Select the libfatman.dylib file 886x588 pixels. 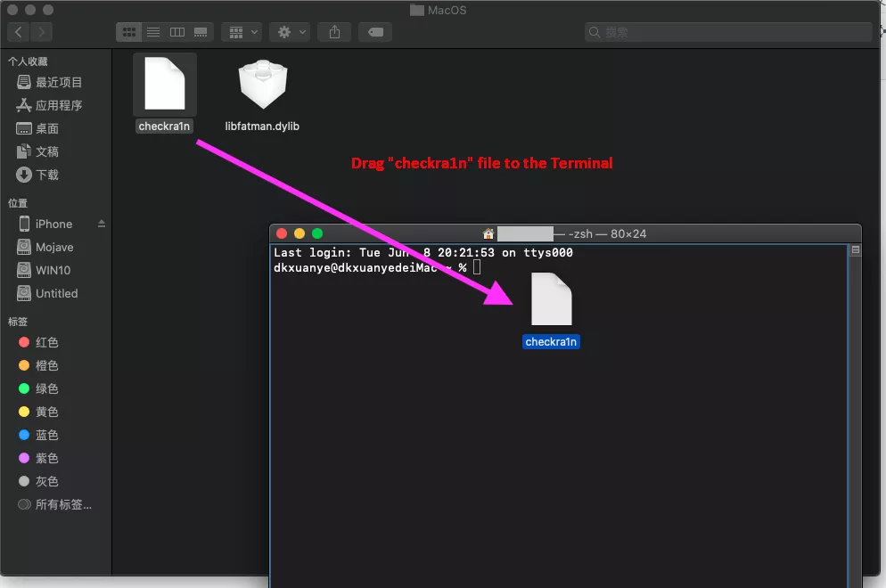point(262,87)
